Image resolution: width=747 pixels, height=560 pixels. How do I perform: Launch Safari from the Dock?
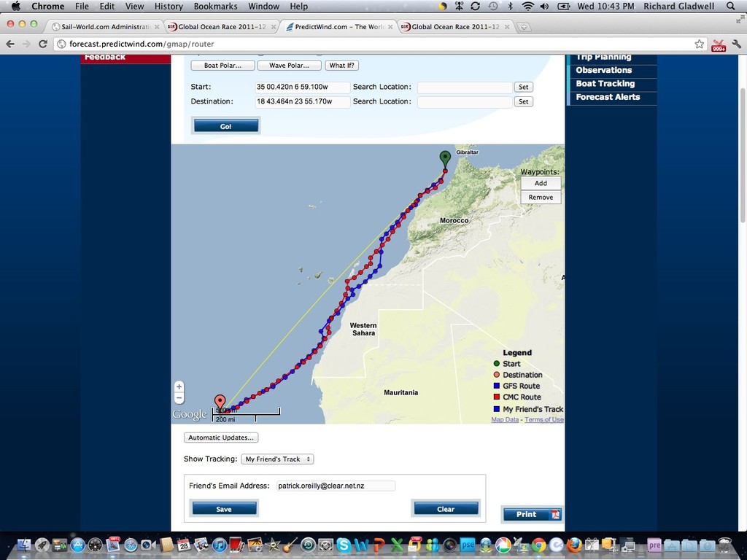click(131, 544)
